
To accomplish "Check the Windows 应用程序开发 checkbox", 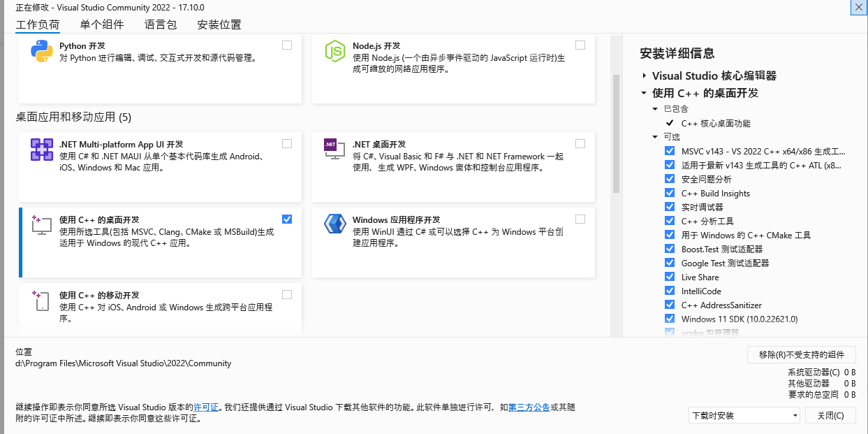I will tap(580, 219).
